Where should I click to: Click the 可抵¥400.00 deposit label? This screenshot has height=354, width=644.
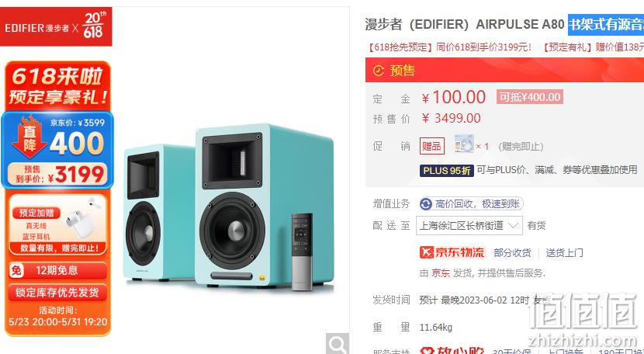click(x=529, y=97)
